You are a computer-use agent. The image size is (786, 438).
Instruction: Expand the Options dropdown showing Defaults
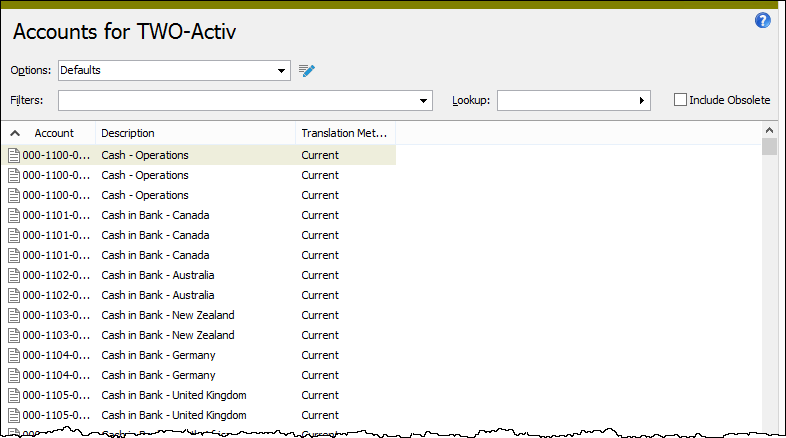click(x=282, y=71)
